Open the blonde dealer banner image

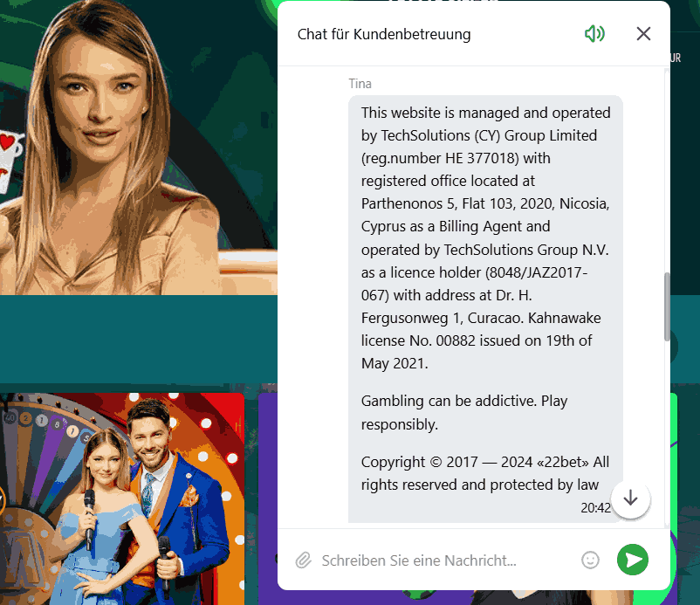[139, 148]
